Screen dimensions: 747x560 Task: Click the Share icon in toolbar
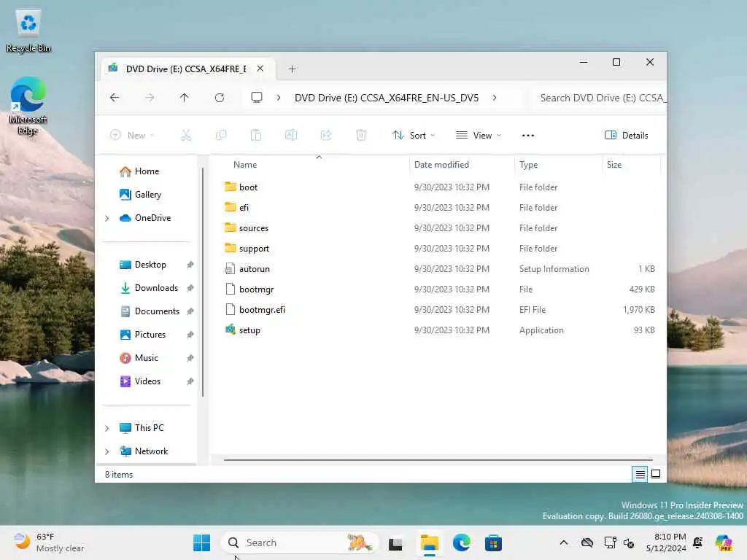pyautogui.click(x=326, y=136)
